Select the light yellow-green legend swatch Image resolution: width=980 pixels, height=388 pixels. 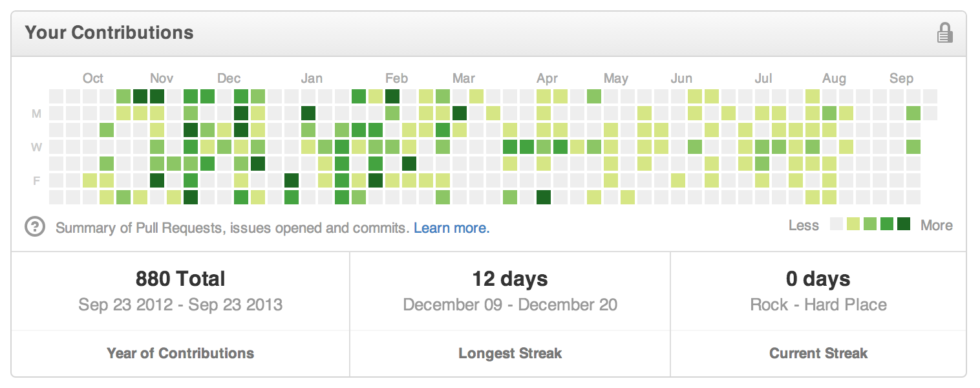click(853, 225)
